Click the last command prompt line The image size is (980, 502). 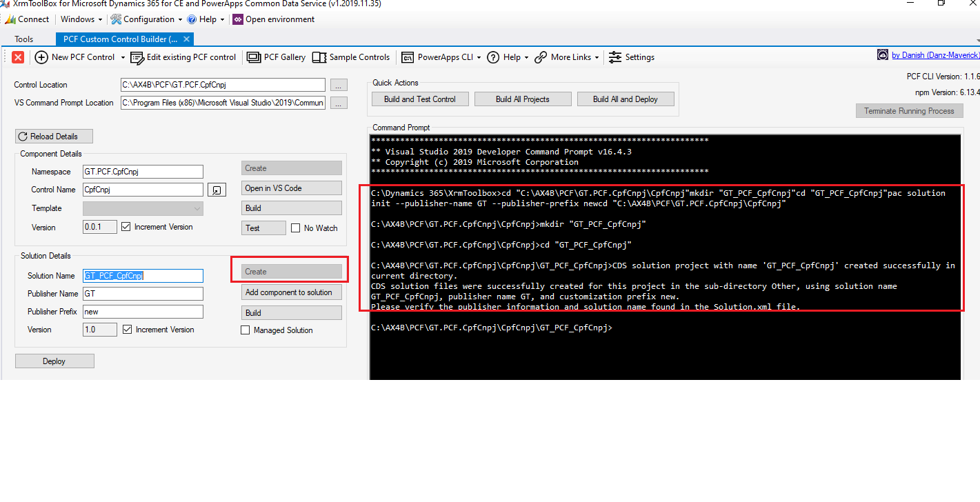pyautogui.click(x=491, y=328)
